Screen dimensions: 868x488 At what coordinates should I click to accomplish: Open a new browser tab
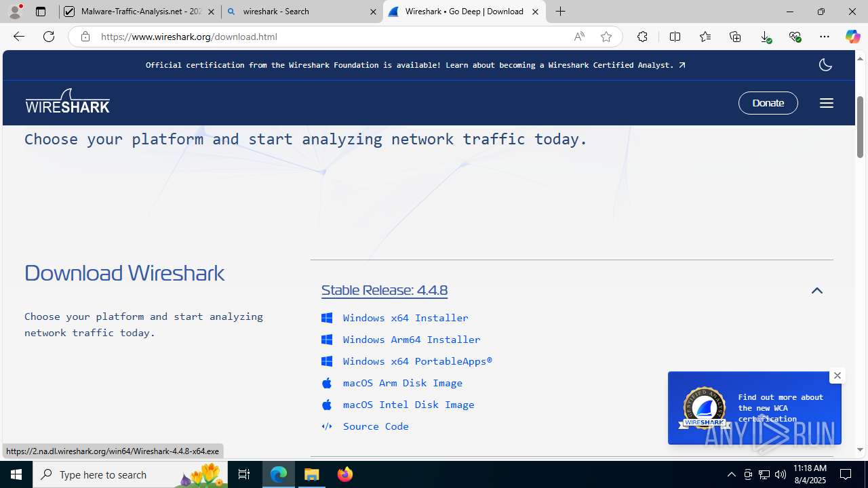click(x=560, y=12)
